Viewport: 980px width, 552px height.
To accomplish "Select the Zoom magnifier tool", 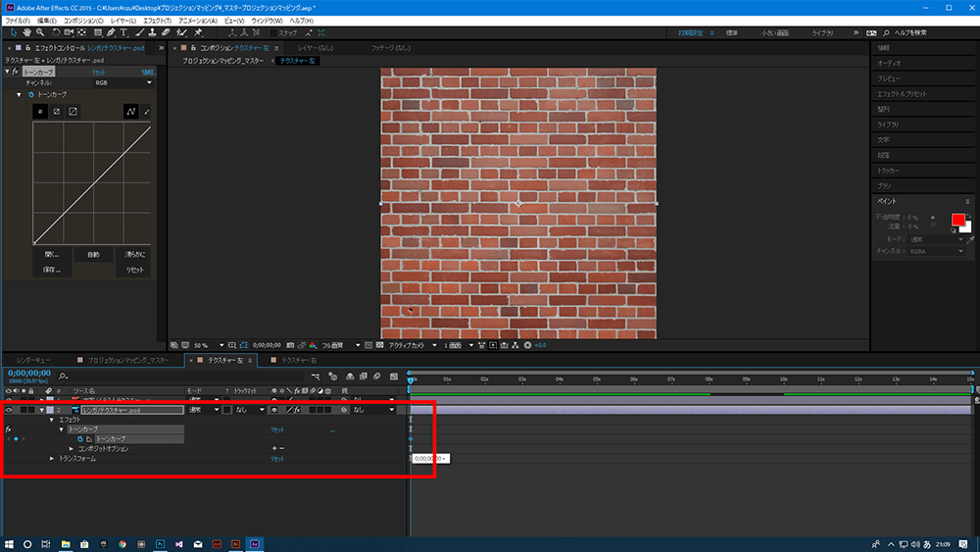I will [x=40, y=32].
